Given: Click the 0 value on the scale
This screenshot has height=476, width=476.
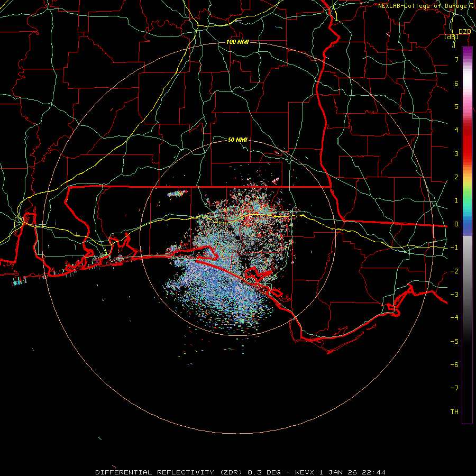Looking at the screenshot, I should pyautogui.click(x=456, y=224).
